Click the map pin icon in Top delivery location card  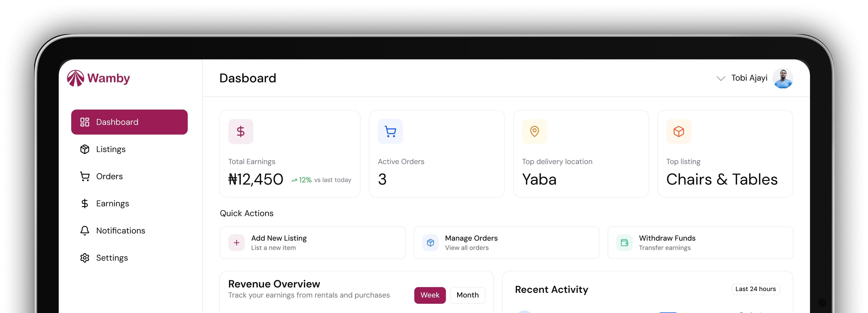pos(534,132)
